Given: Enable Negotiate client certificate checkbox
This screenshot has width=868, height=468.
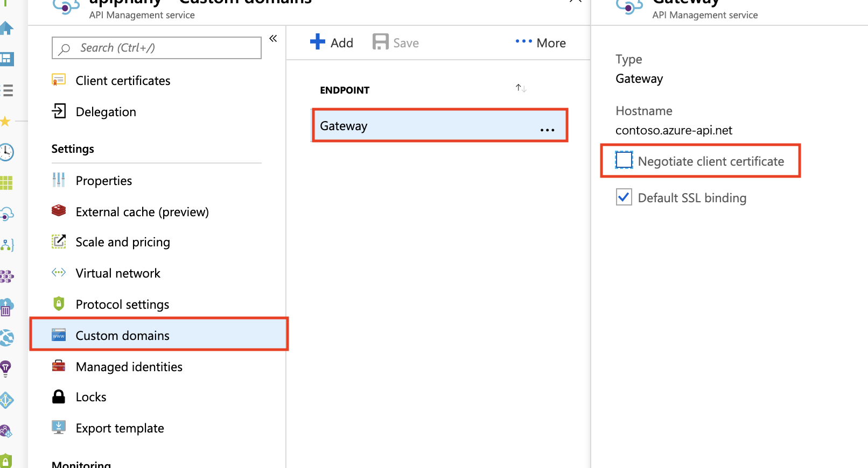Looking at the screenshot, I should pos(624,160).
